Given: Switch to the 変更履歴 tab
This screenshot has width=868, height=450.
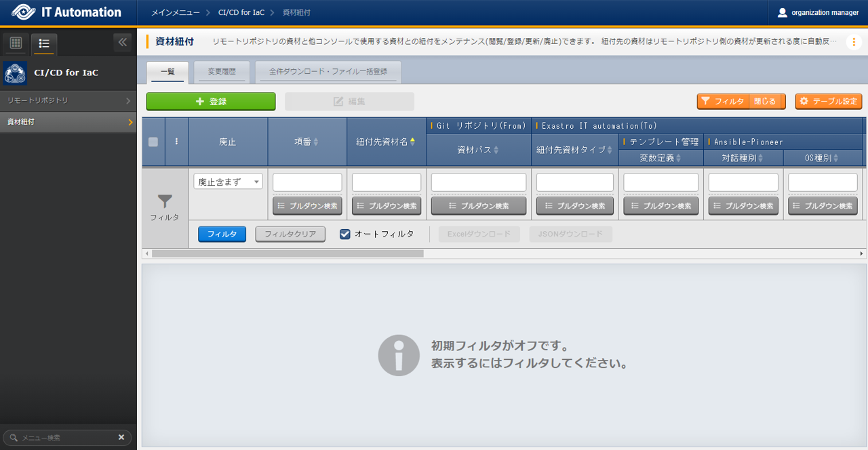Looking at the screenshot, I should pos(222,71).
